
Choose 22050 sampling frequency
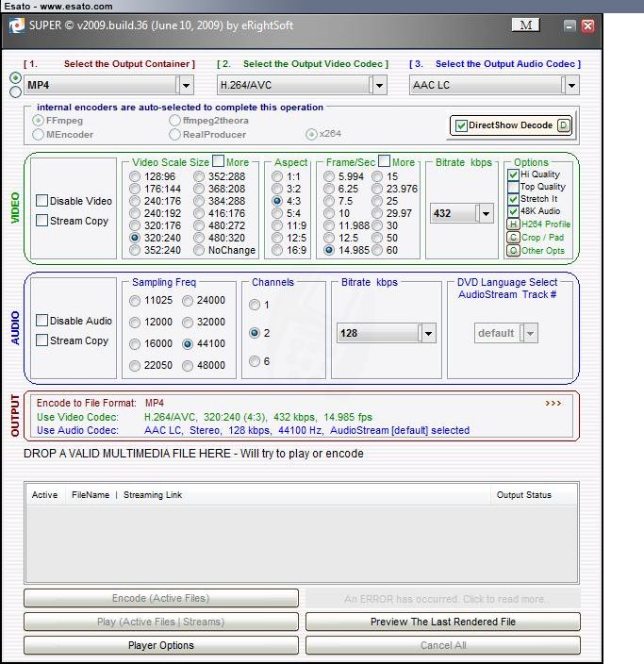click(135, 365)
